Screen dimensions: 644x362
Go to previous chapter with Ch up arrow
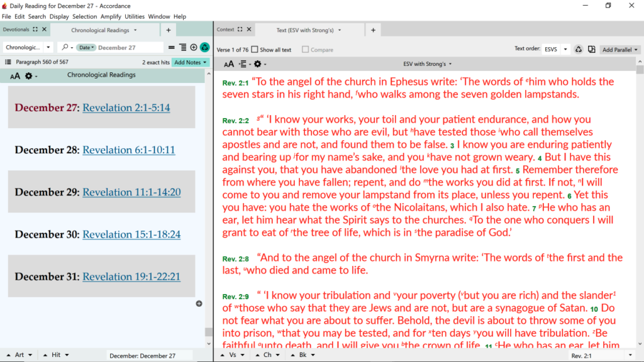257,355
